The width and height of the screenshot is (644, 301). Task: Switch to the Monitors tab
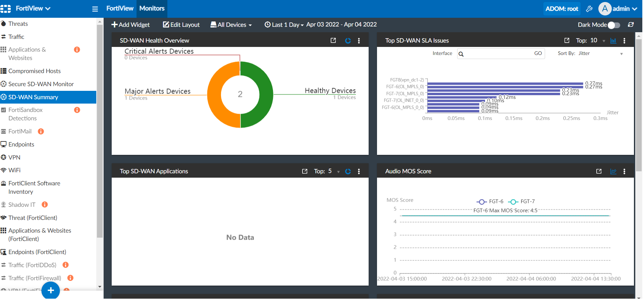pos(152,8)
